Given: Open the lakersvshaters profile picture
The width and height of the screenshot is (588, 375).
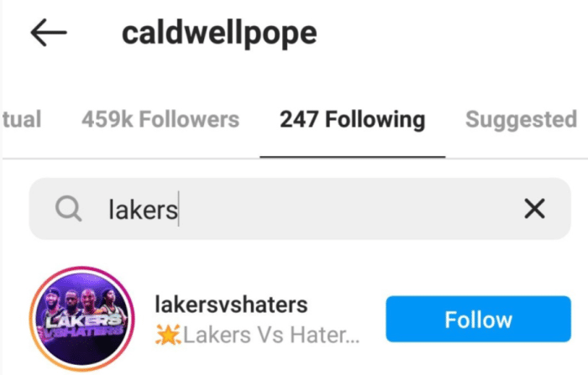Looking at the screenshot, I should pos(81,319).
